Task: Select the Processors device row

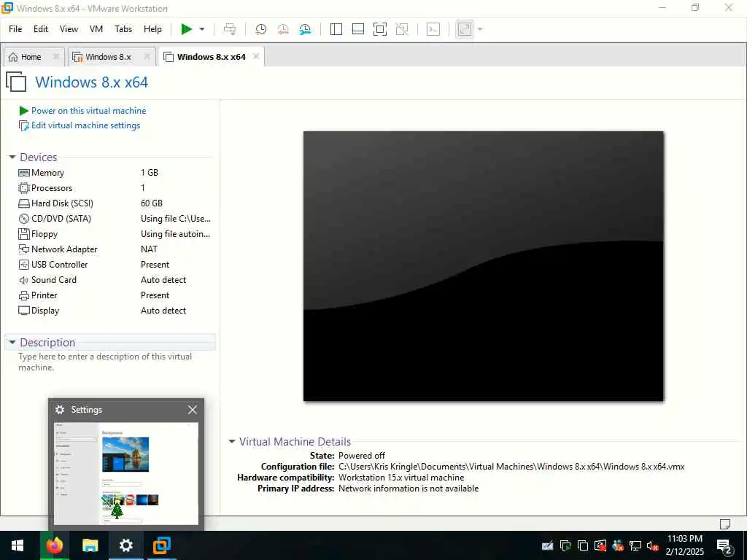Action: tap(115, 187)
